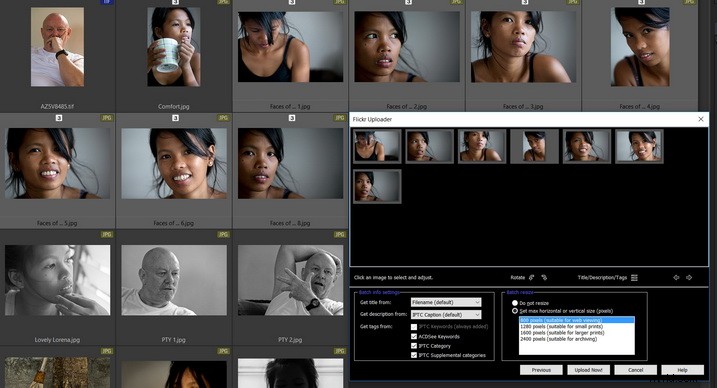Open Help for Flickr Uploader
This screenshot has height=388, width=717.
point(682,370)
